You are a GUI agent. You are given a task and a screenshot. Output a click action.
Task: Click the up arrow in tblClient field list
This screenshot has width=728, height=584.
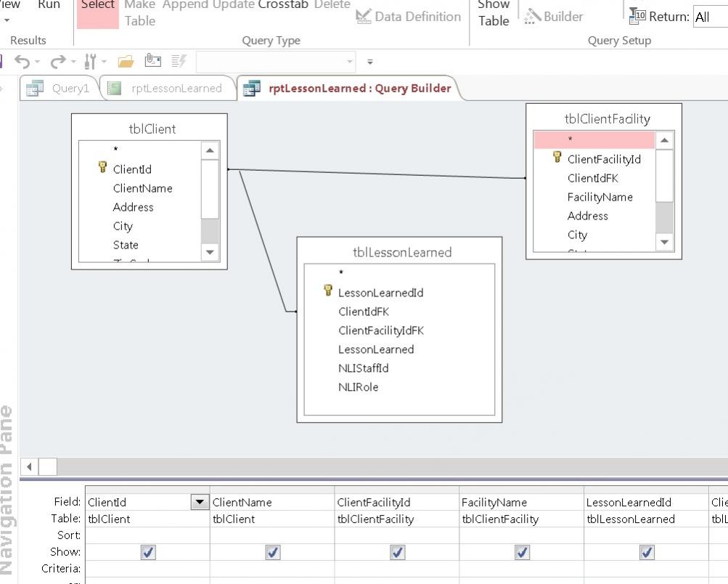click(x=210, y=150)
